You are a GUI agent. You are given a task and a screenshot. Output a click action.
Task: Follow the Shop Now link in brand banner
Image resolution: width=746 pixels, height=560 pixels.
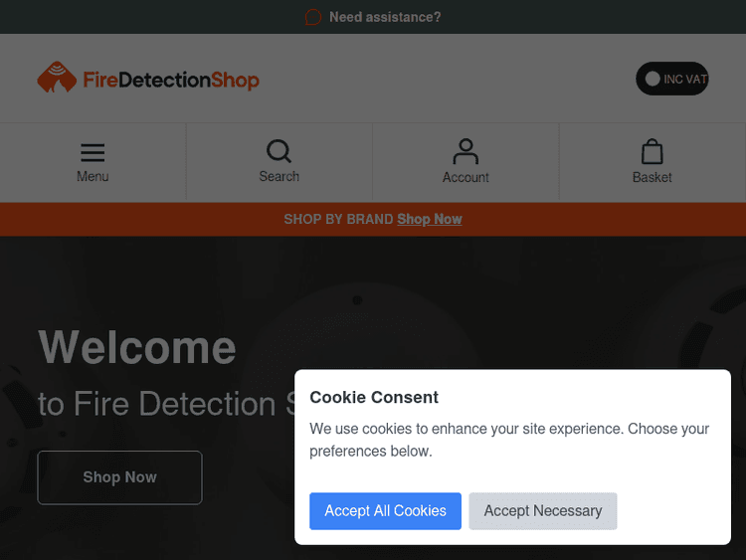point(430,219)
